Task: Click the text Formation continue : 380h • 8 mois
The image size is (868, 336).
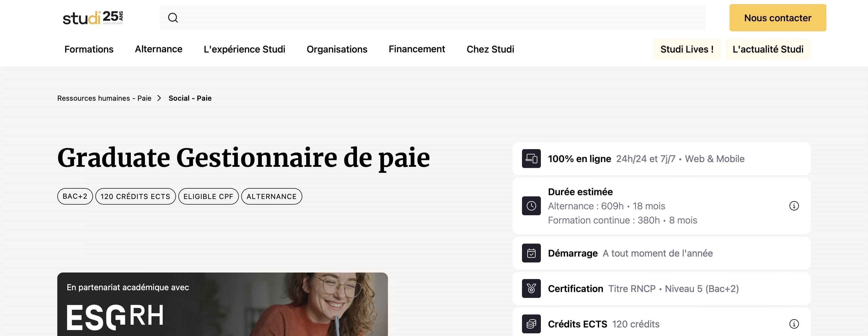Action: [622, 220]
